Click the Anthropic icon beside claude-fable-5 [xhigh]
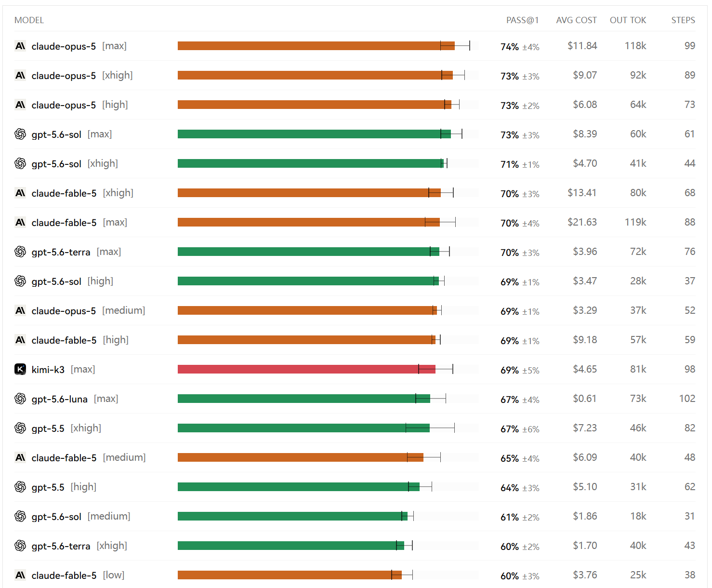The width and height of the screenshot is (712, 588). 20,193
